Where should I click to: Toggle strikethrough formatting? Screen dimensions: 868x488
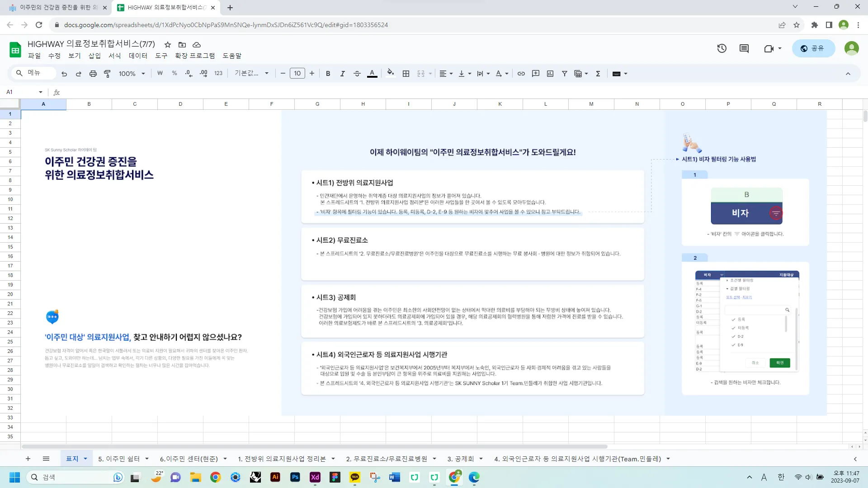coord(357,74)
